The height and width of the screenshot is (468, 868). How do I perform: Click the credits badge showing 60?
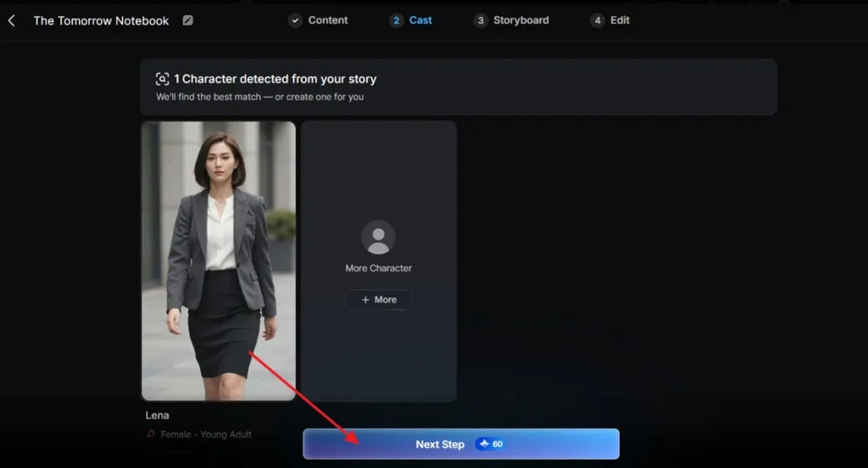pyautogui.click(x=490, y=444)
